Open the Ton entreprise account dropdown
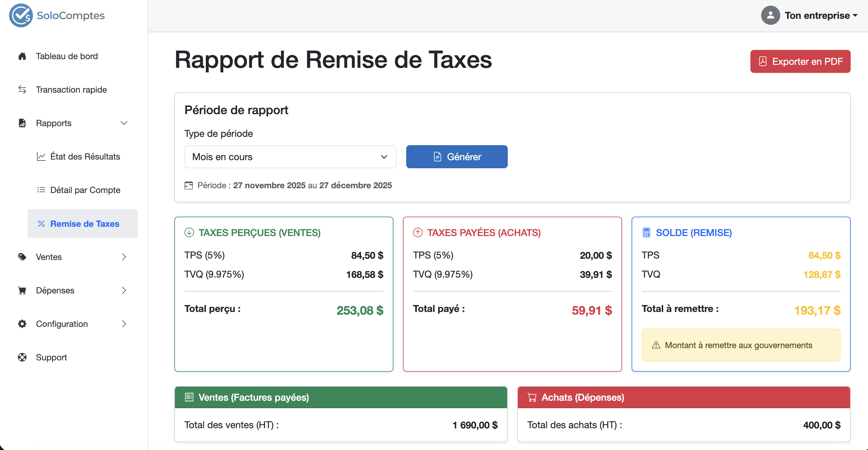This screenshot has width=868, height=450. pyautogui.click(x=821, y=16)
